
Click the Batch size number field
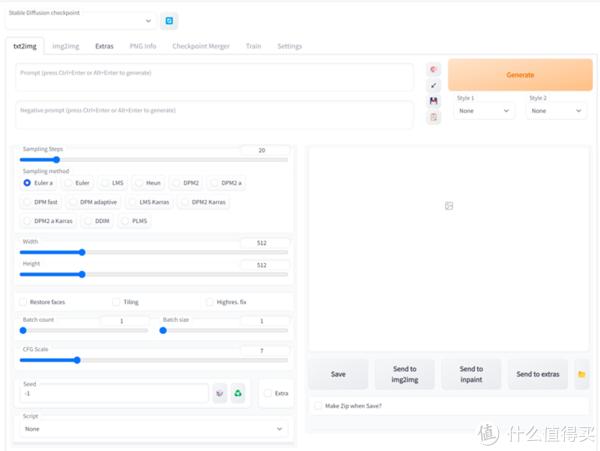(265, 321)
